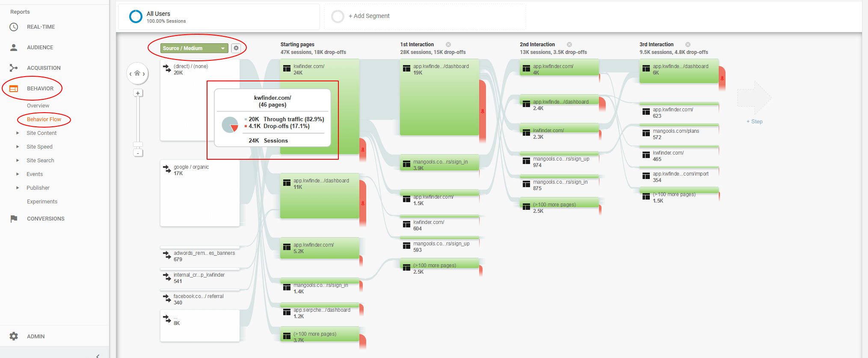Click google / organic source node
Screen dimensions: 868x358
coord(200,193)
